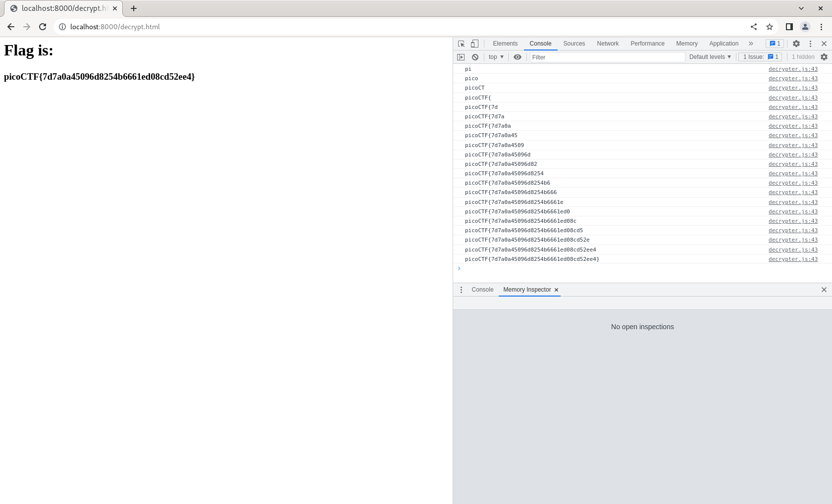This screenshot has width=832, height=504.
Task: Switch to the Elements tab
Action: click(x=505, y=44)
